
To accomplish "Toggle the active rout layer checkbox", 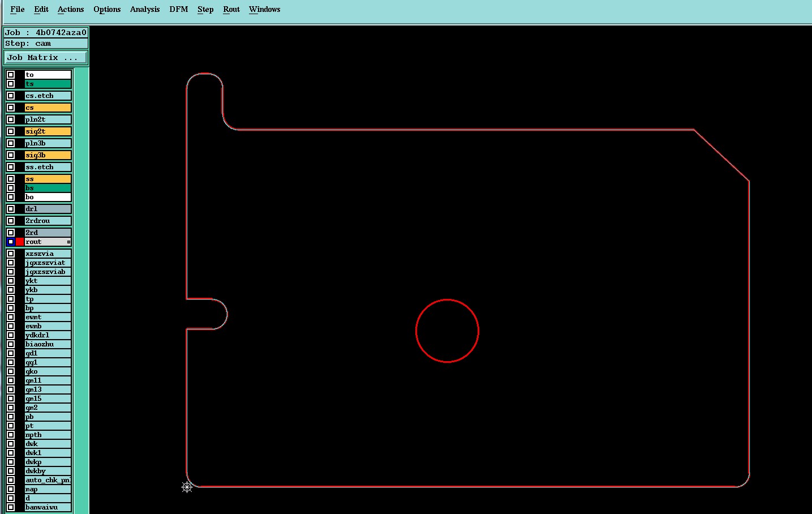I will [x=11, y=242].
